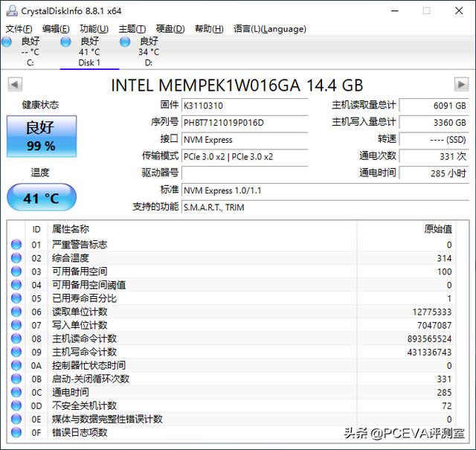Click status orb for attribute 06 读取单位计数
This screenshot has width=476, height=450.
pyautogui.click(x=16, y=312)
